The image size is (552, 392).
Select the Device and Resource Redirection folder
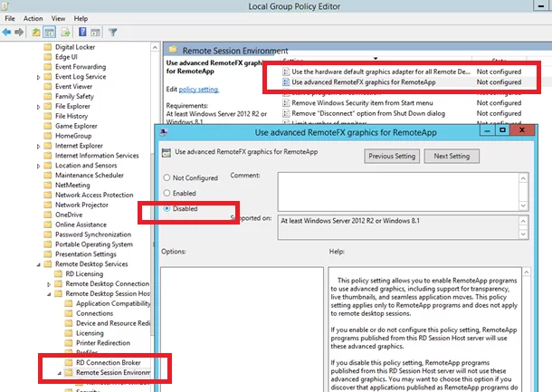click(113, 323)
